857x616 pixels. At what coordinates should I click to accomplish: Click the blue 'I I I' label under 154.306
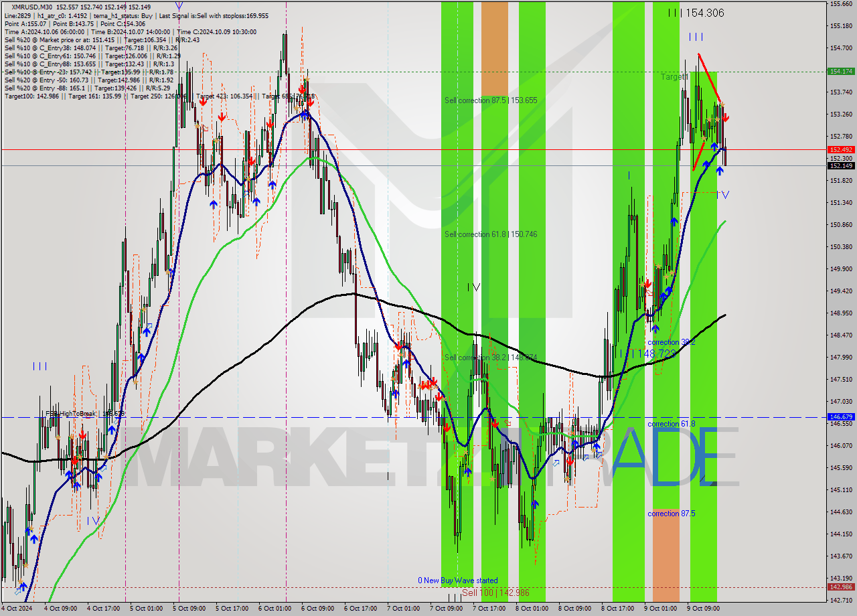point(696,37)
